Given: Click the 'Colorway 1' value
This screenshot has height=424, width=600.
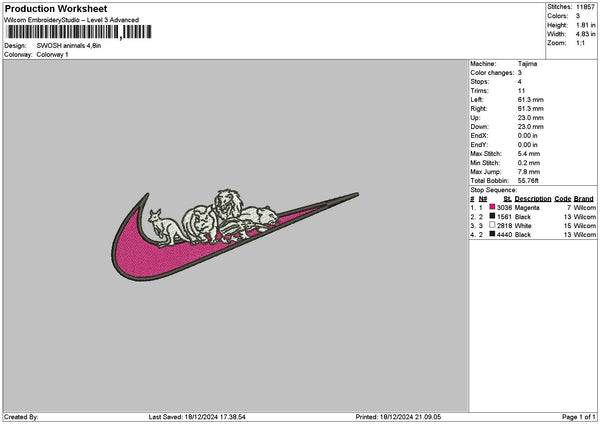Looking at the screenshot, I should pyautogui.click(x=52, y=55).
